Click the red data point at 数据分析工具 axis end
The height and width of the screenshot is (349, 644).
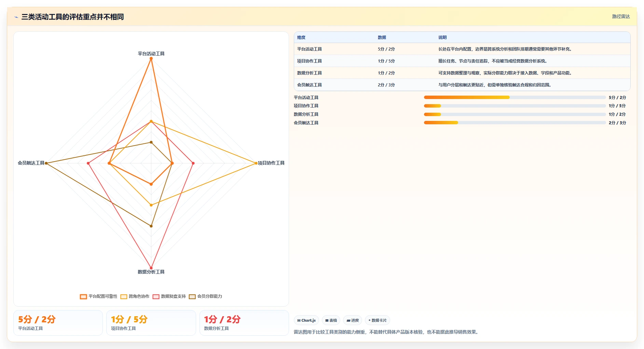coord(151,268)
